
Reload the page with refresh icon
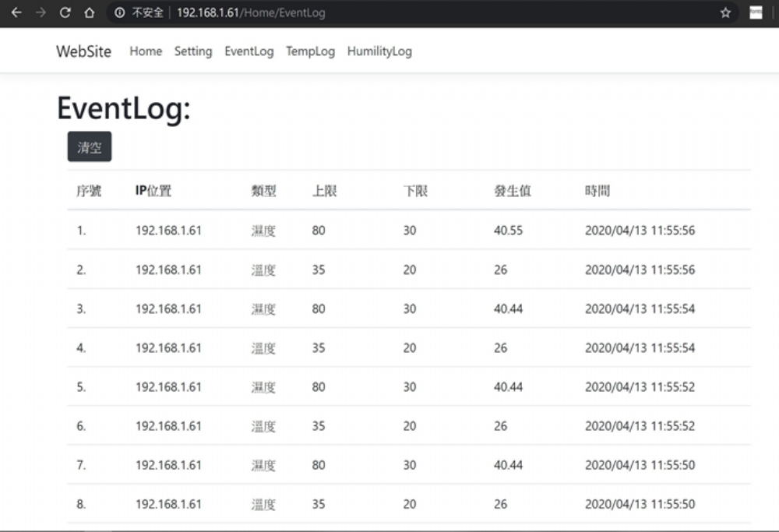pyautogui.click(x=65, y=12)
